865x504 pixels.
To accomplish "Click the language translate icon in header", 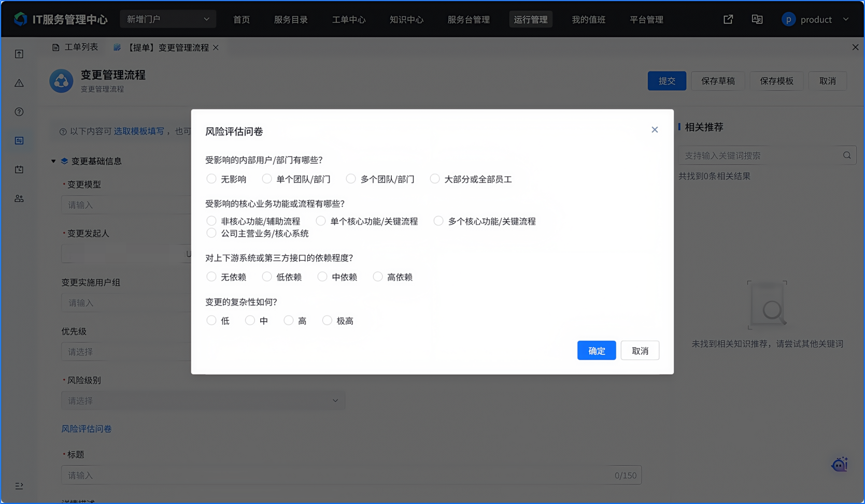I will tap(757, 19).
